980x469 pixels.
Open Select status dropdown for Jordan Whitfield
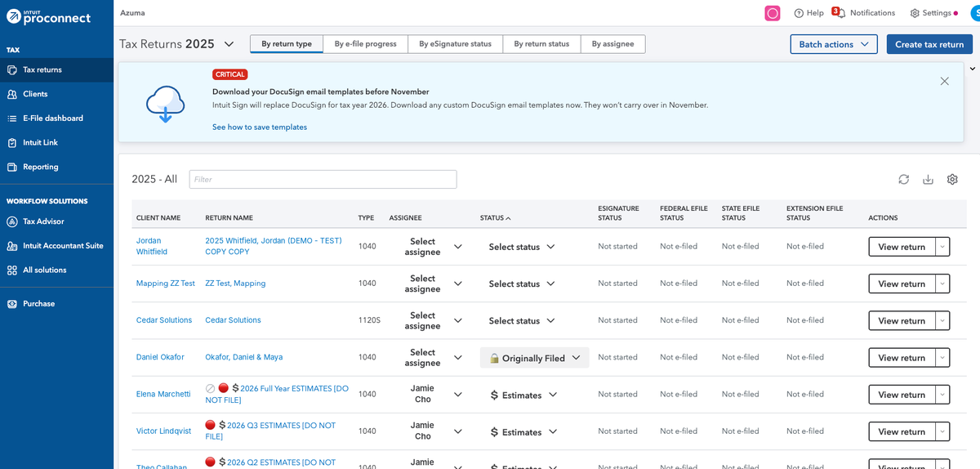522,247
